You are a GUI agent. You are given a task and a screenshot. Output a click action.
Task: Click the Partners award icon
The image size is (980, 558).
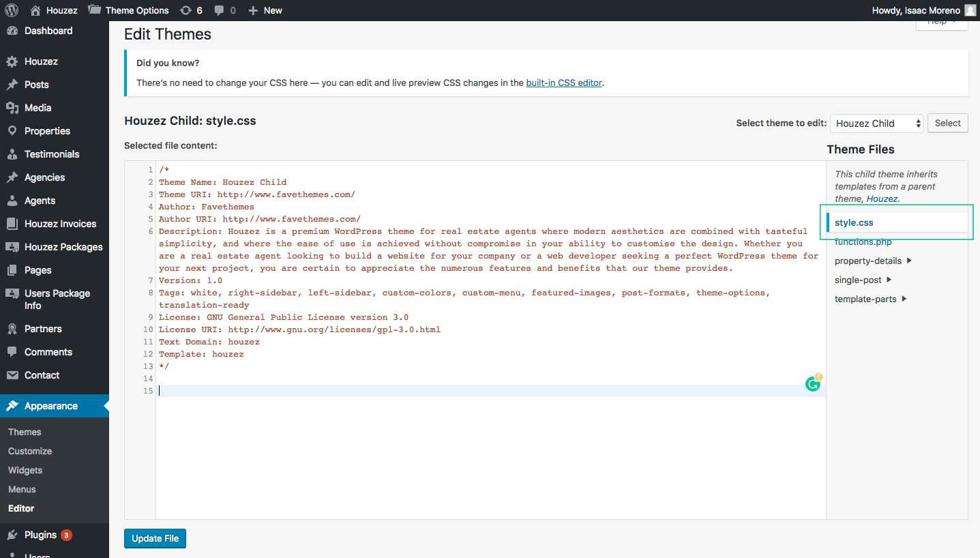click(12, 329)
